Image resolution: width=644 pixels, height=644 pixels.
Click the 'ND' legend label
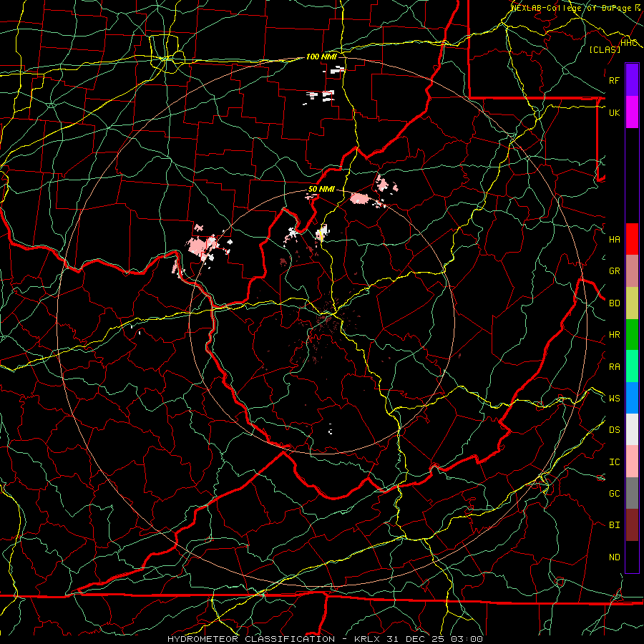coord(614,557)
